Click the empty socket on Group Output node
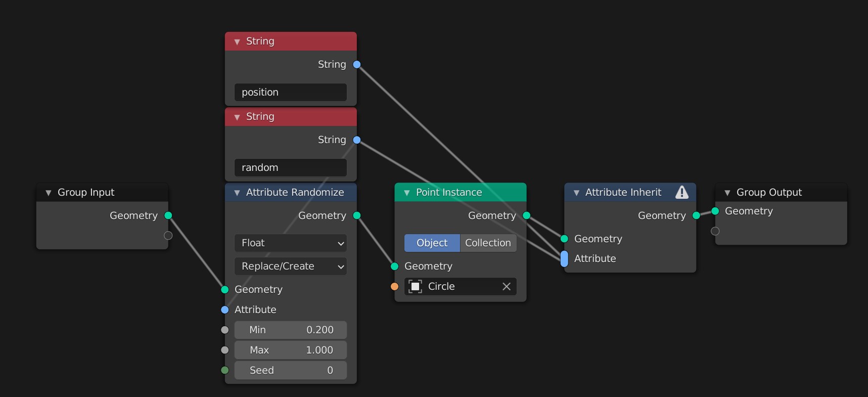The width and height of the screenshot is (868, 397). (715, 231)
